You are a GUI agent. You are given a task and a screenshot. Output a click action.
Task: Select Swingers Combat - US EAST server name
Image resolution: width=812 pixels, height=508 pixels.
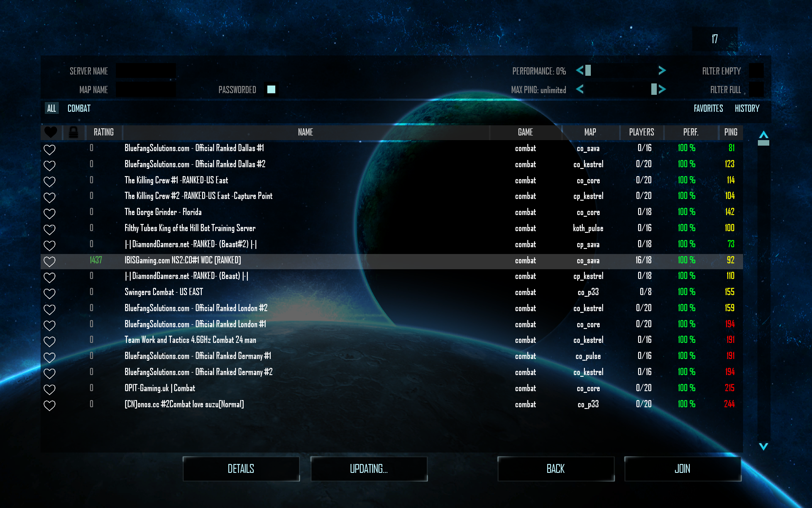coord(164,292)
